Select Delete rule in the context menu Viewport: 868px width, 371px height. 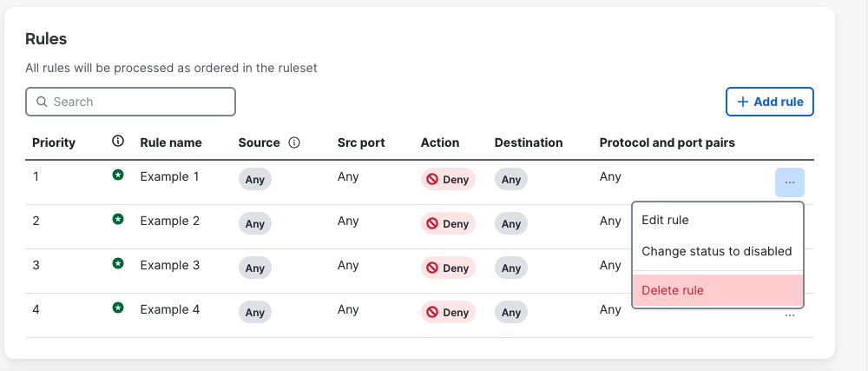coord(672,290)
